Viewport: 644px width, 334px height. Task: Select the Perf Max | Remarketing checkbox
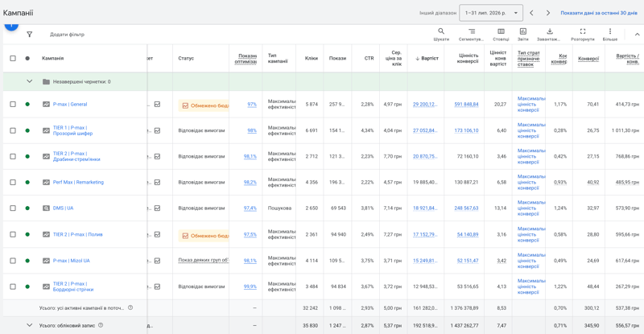(13, 183)
